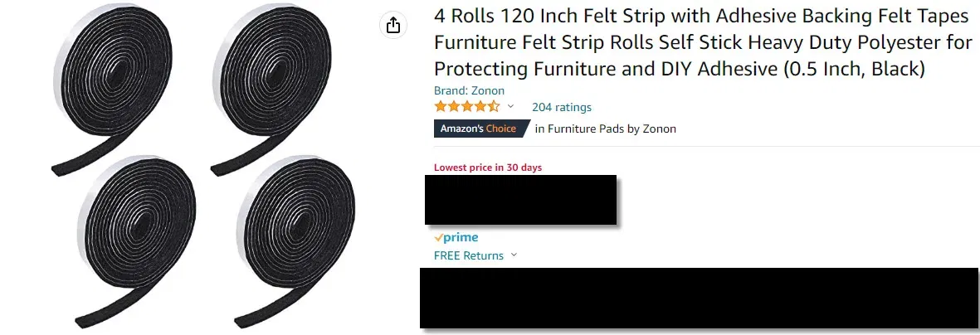
Task: Click the Prime logo
Action: [456, 238]
